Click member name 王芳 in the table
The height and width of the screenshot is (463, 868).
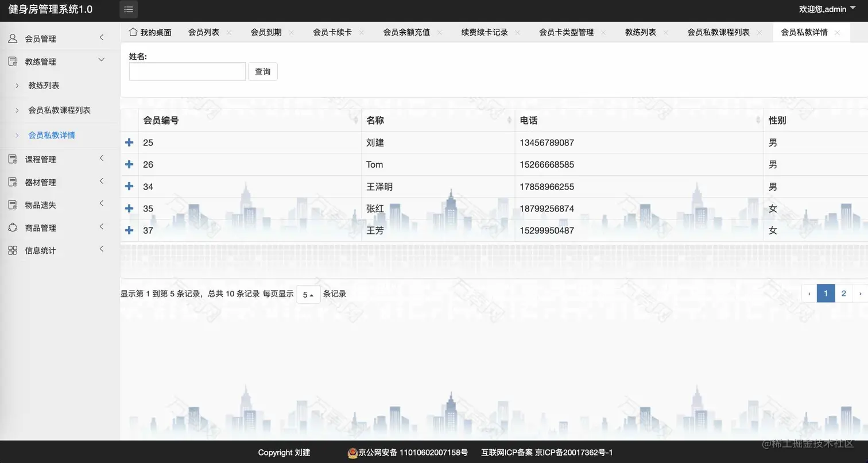[x=375, y=230]
